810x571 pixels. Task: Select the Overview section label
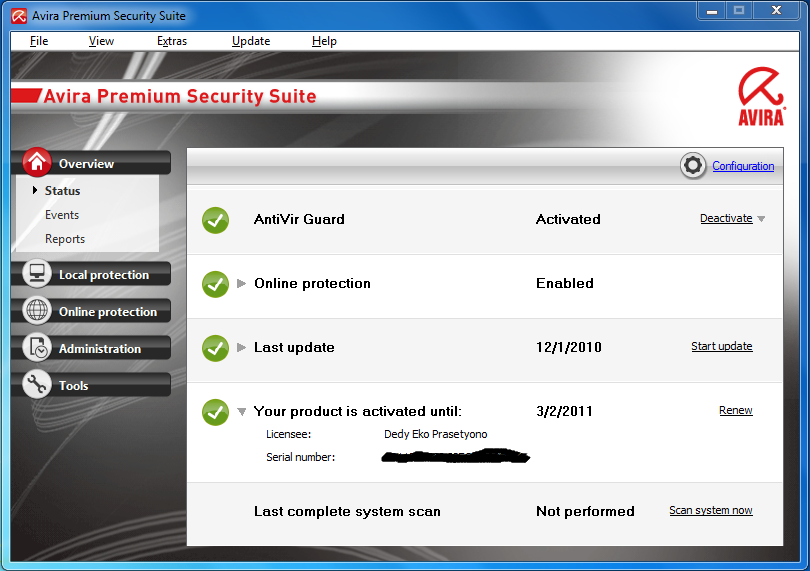click(86, 164)
